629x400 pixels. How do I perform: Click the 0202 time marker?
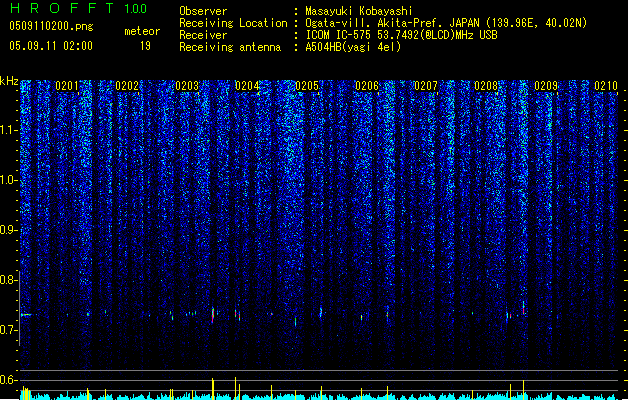pyautogui.click(x=127, y=86)
